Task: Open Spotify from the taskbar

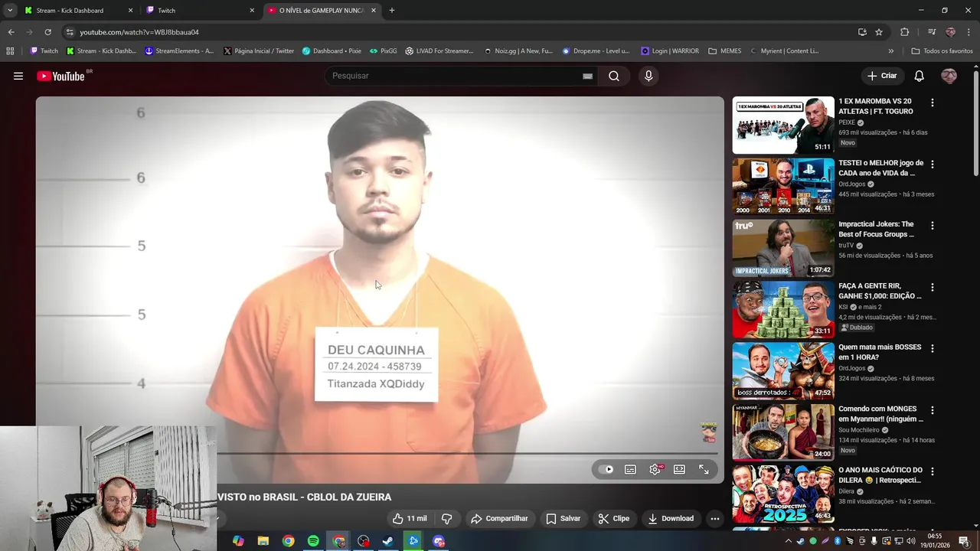Action: click(x=313, y=541)
